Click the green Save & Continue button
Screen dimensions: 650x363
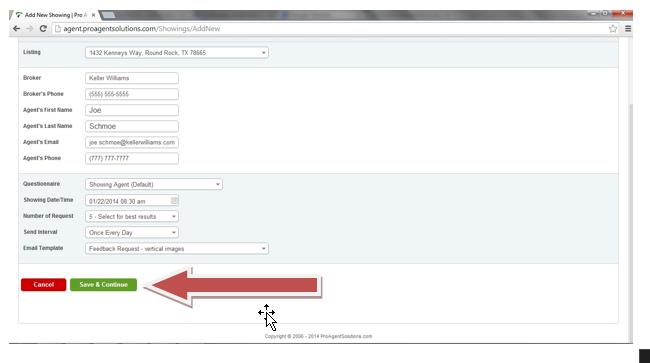tap(103, 285)
